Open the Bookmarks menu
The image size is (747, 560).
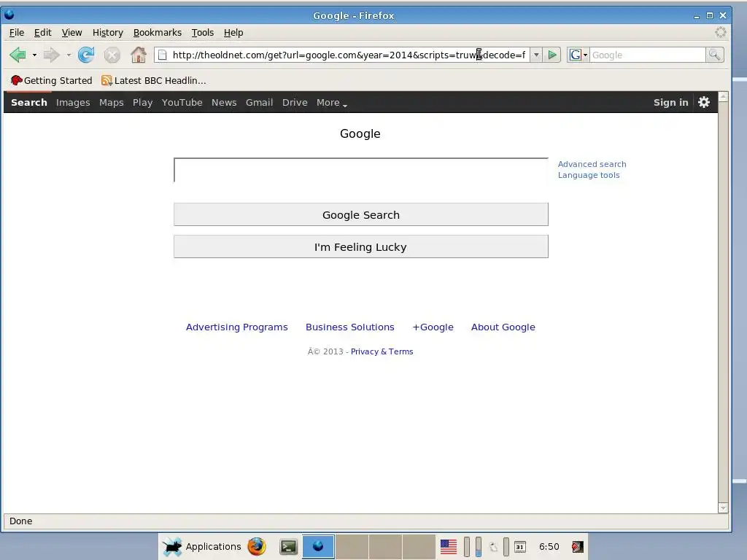pyautogui.click(x=158, y=32)
